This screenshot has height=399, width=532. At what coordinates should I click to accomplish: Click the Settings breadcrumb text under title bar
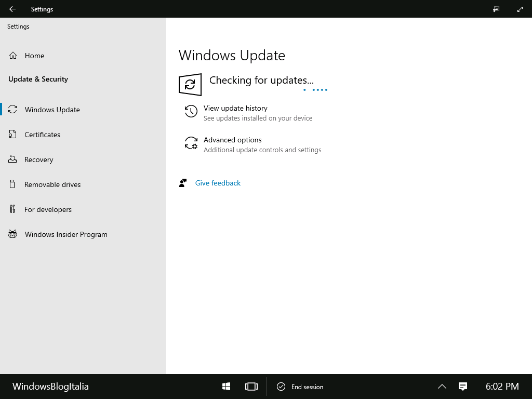18,26
